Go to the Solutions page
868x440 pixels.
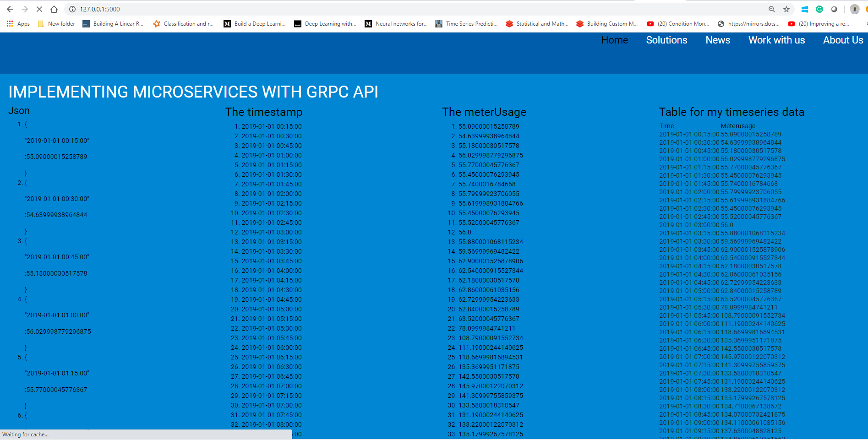click(x=666, y=40)
